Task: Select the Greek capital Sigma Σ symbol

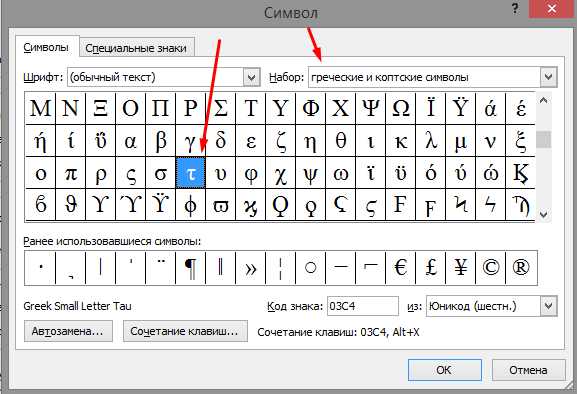Action: [x=221, y=108]
